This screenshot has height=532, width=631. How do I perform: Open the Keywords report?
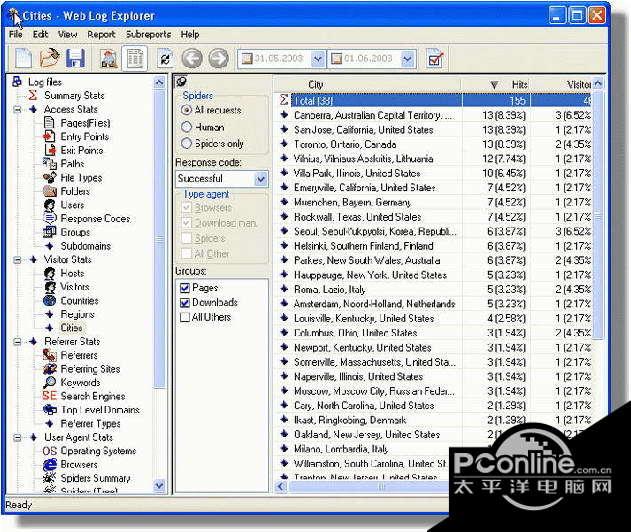pyautogui.click(x=80, y=382)
